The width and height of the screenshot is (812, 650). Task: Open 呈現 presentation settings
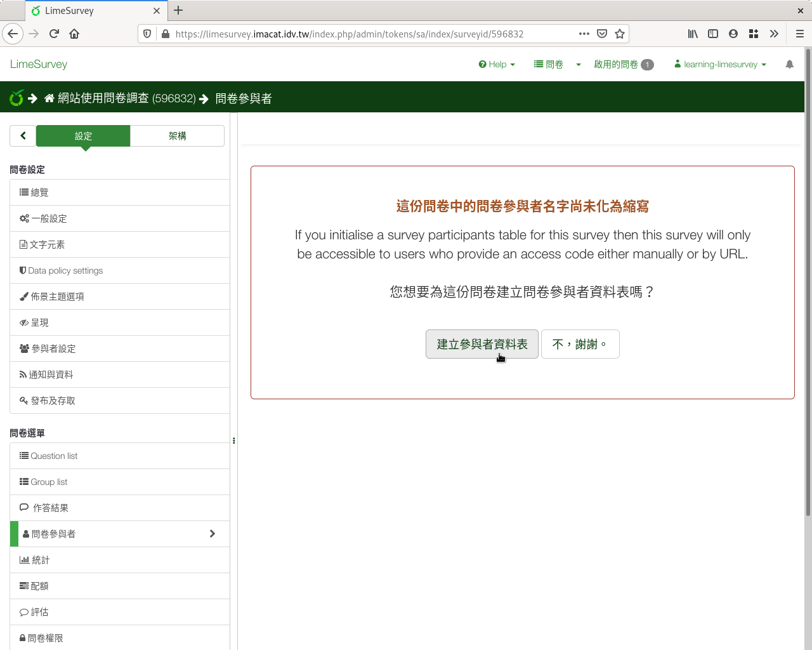coord(120,322)
